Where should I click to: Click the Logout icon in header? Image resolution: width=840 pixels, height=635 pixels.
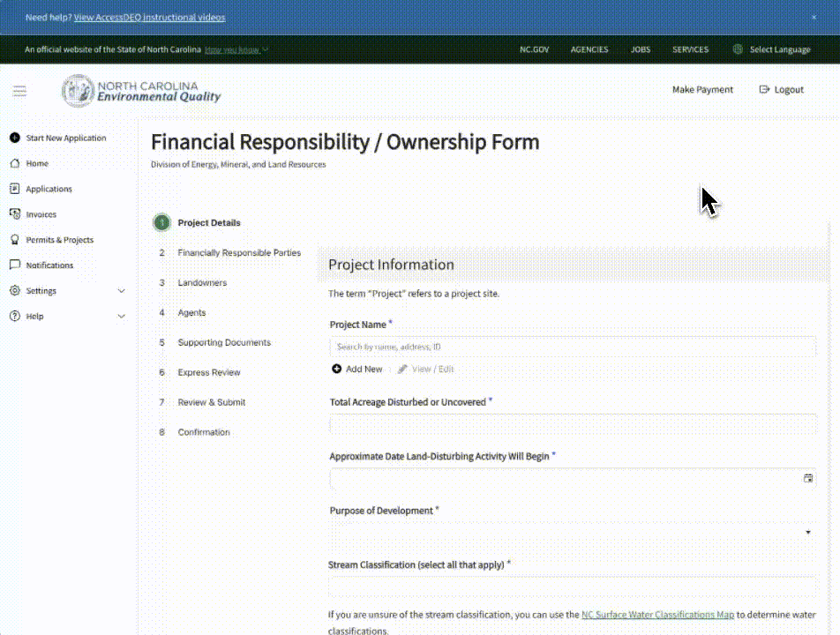[x=765, y=90]
